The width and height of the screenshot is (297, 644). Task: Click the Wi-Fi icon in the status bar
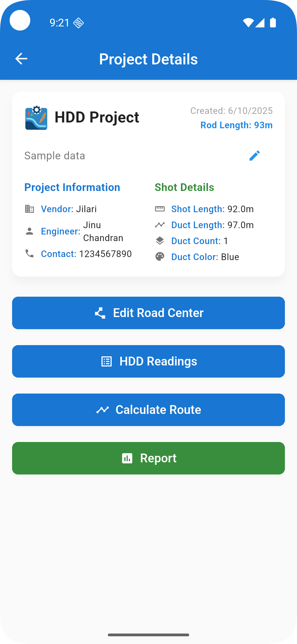point(248,23)
